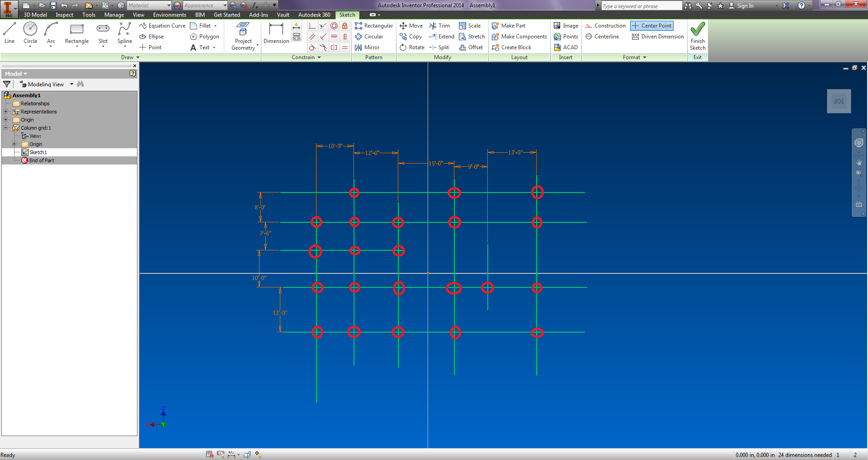The width and height of the screenshot is (868, 460).
Task: Expand the Constrain panel dropdown
Action: click(320, 57)
